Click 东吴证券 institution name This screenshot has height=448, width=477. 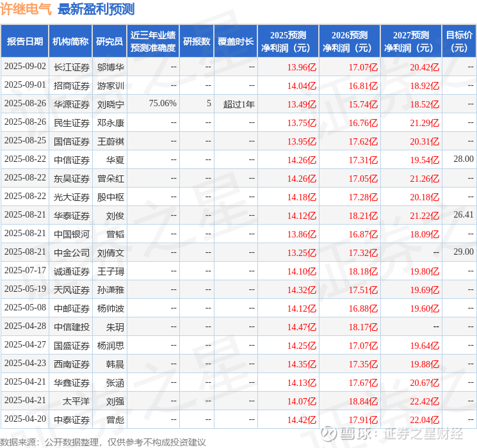pos(72,179)
